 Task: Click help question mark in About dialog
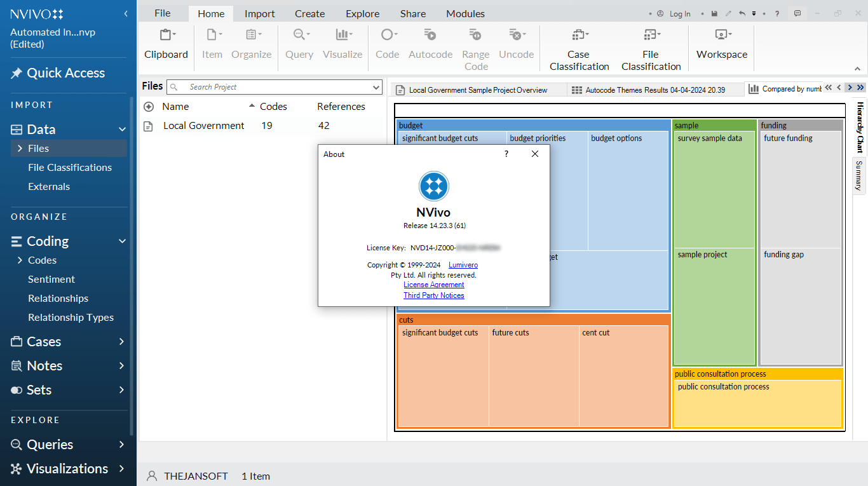506,154
